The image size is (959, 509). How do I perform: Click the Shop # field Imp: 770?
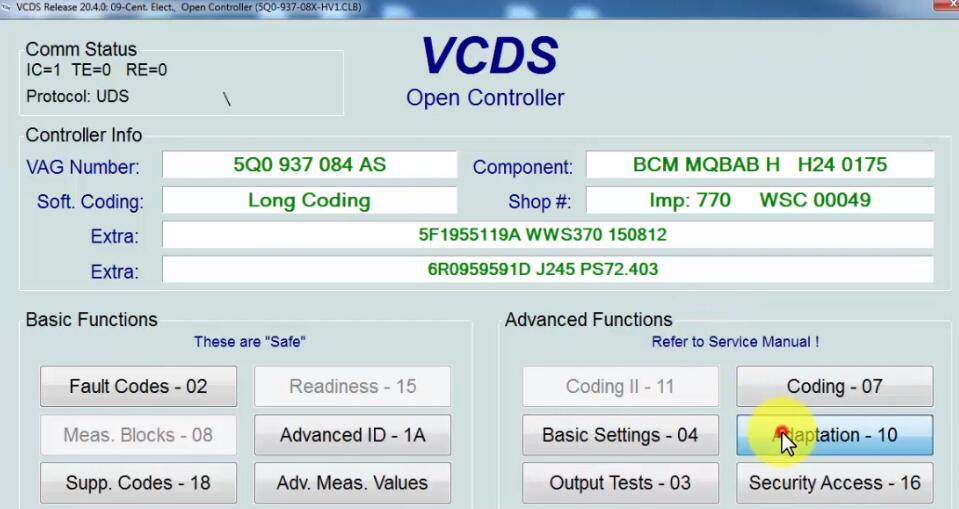760,201
